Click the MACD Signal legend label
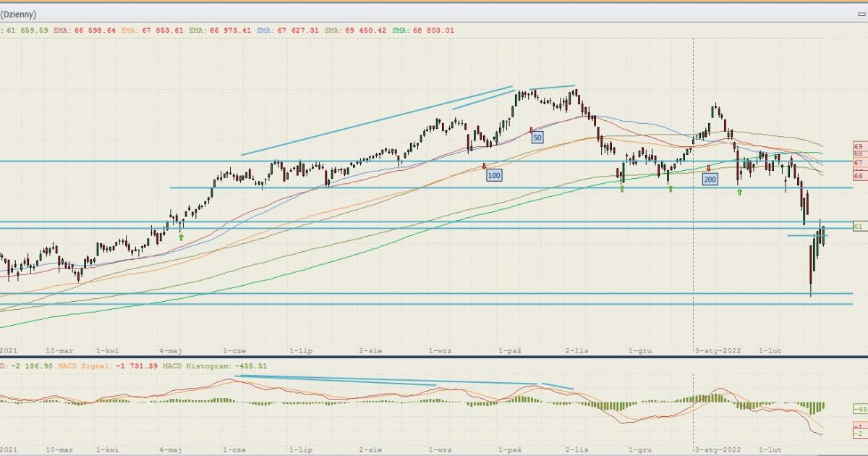This screenshot has width=868, height=456. [x=106, y=366]
